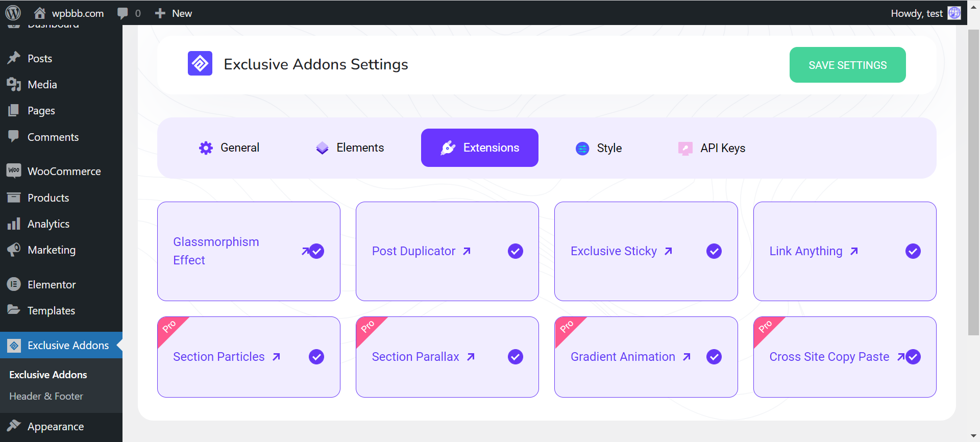Click the Exclusive Addons logo in header
The image size is (980, 442).
200,64
